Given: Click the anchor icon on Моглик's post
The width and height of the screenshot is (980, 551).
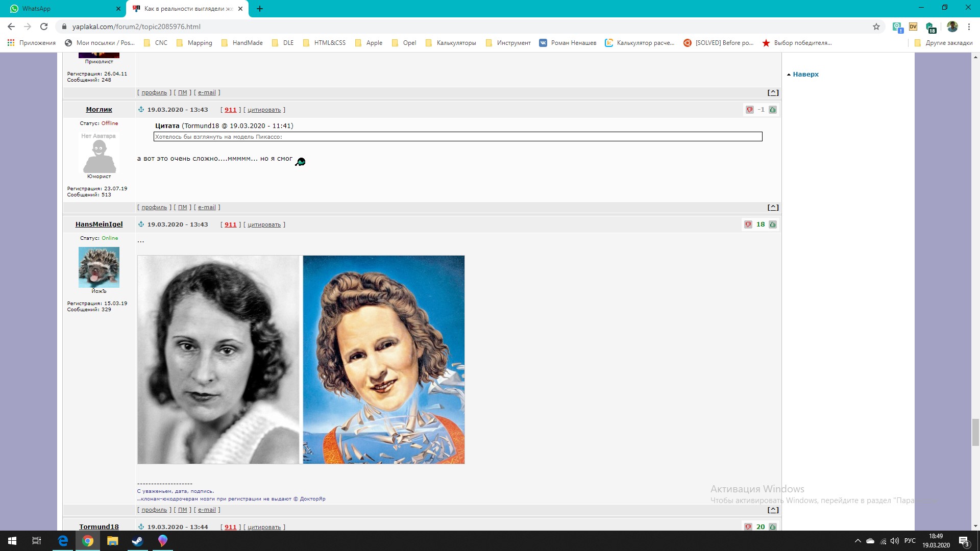Looking at the screenshot, I should 141,109.
